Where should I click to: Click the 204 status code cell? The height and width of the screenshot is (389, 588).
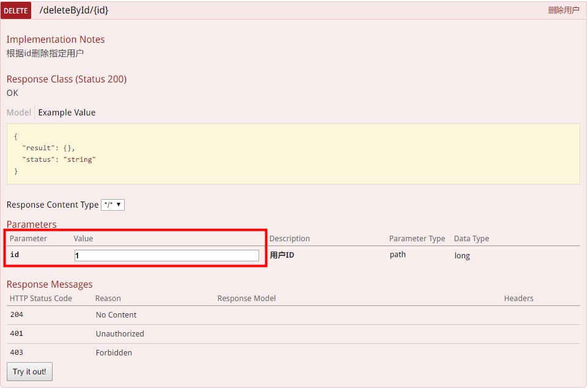[x=17, y=314]
